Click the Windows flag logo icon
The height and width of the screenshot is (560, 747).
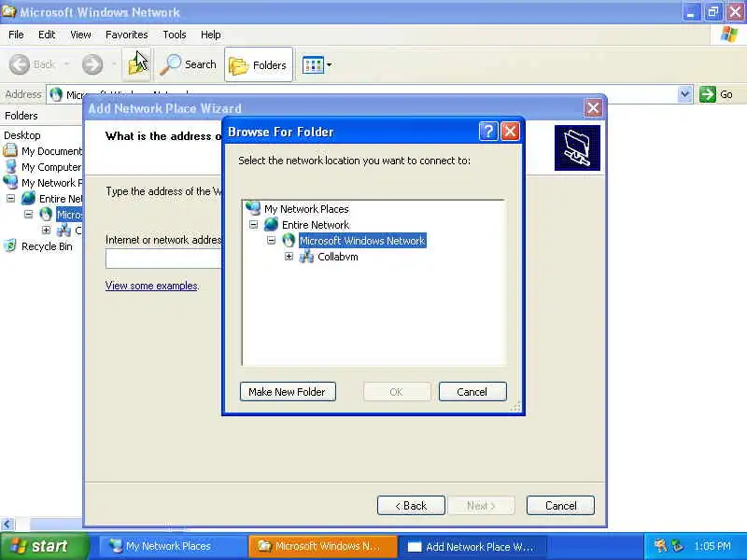pyautogui.click(x=728, y=35)
